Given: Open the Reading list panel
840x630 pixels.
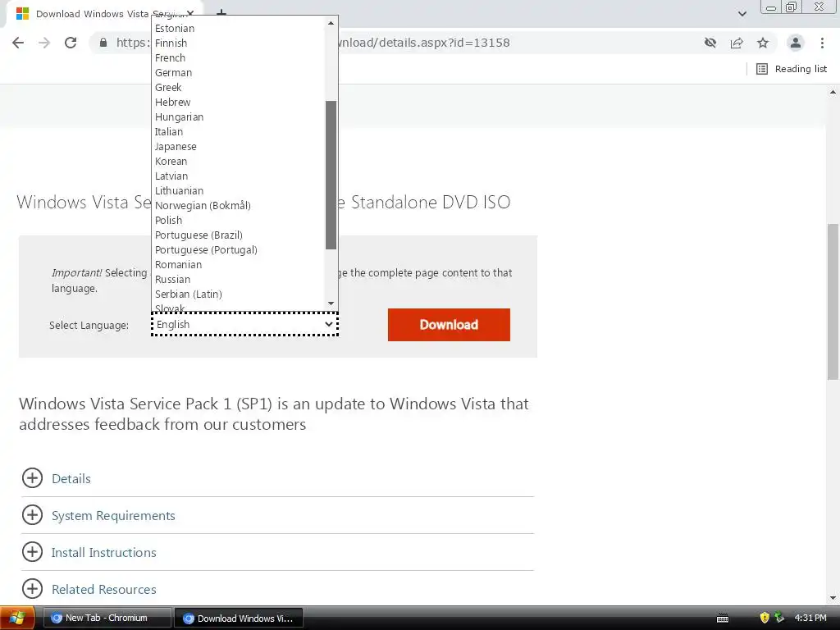Looking at the screenshot, I should click(792, 69).
